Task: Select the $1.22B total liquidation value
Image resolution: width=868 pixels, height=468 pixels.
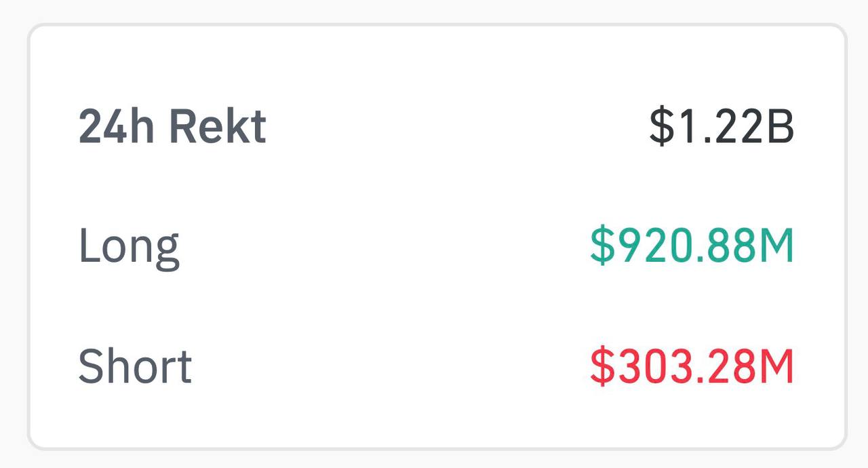Action: [x=721, y=127]
